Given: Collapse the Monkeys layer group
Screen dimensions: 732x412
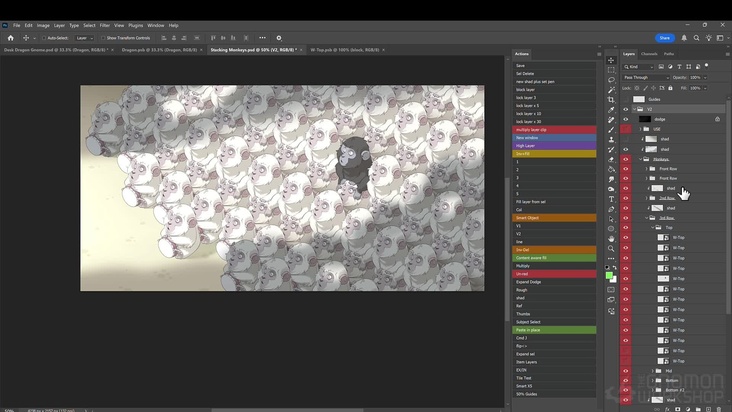Looking at the screenshot, I should [x=641, y=158].
